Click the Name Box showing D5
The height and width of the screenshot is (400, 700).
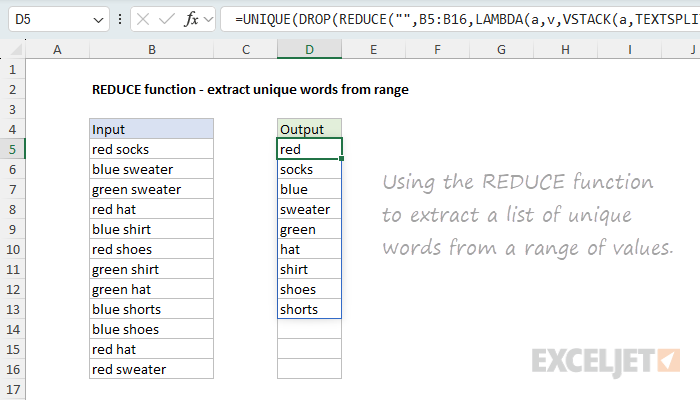[59, 19]
